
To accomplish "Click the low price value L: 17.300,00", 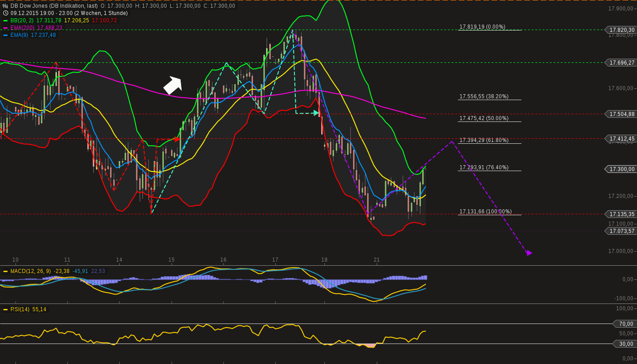I will point(185,6).
